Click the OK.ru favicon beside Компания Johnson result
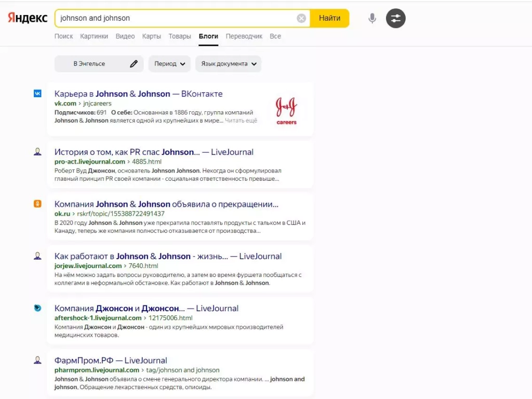 (37, 204)
